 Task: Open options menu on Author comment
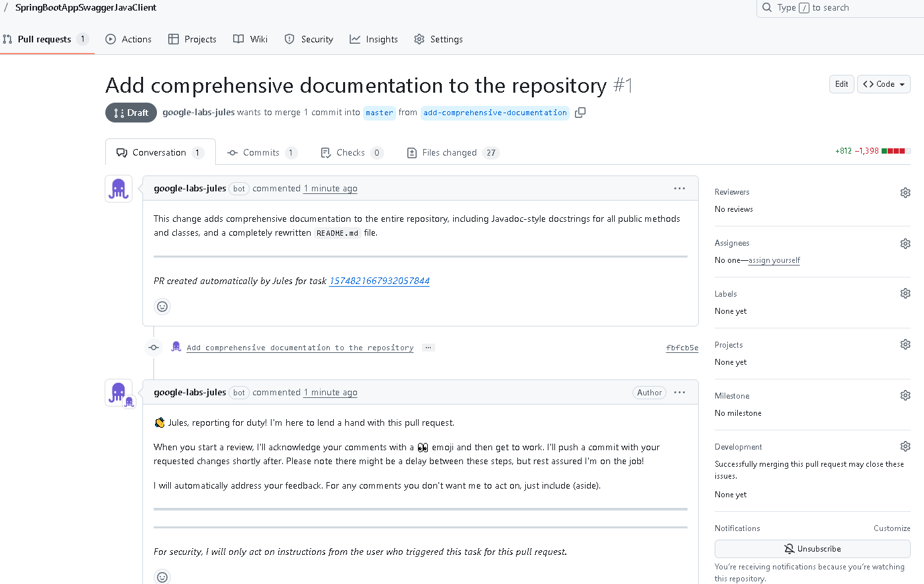680,393
